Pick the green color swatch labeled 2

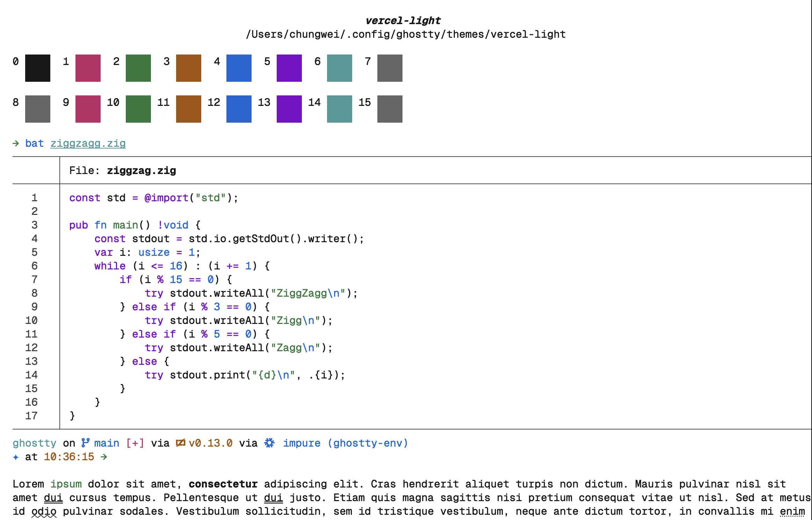point(138,68)
